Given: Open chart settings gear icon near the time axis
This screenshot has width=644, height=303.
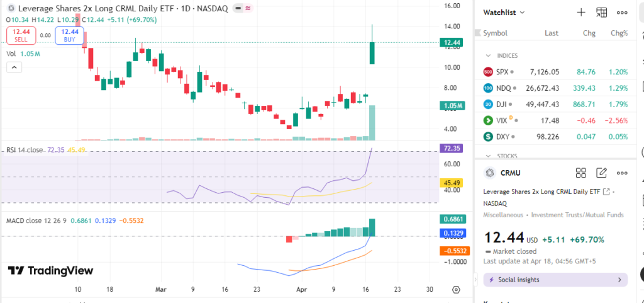Looking at the screenshot, I should [x=456, y=289].
